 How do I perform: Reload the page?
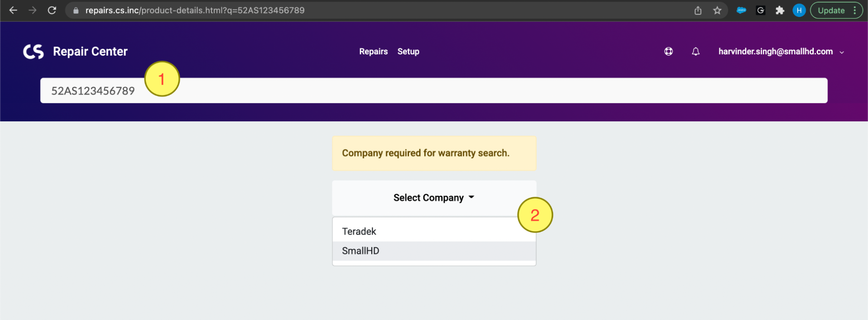click(52, 10)
